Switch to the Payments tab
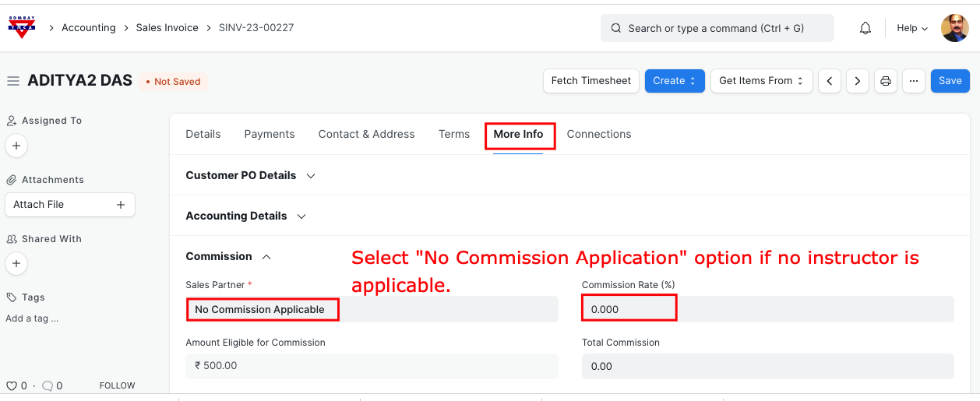Image resolution: width=980 pixels, height=401 pixels. coord(269,134)
